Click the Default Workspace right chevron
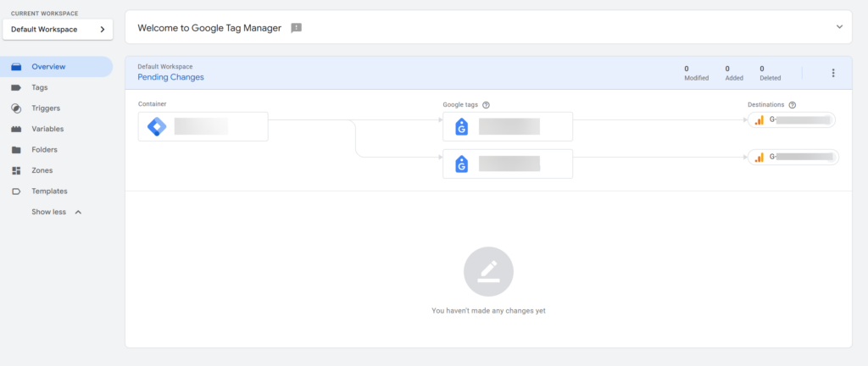 point(103,30)
